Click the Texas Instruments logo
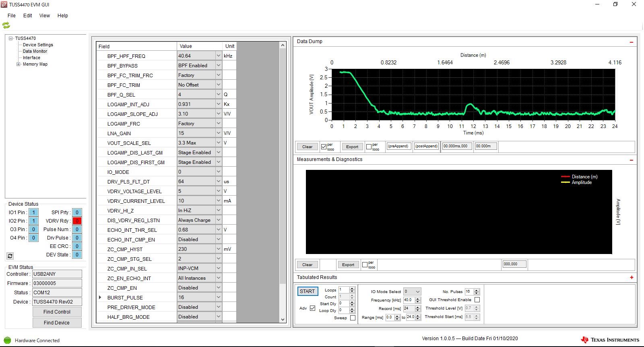 coord(610,340)
